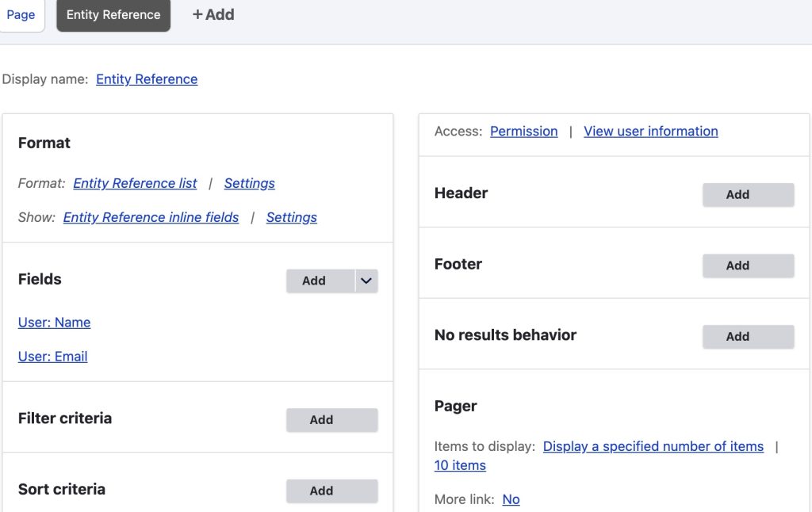Open the User: Name field
This screenshot has height=512, width=812.
pyautogui.click(x=54, y=323)
